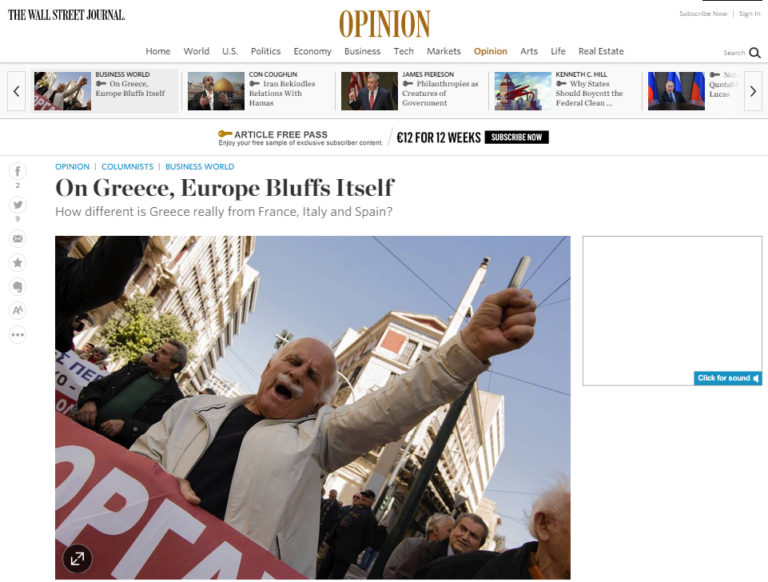Go to the Real Estate section
The height and width of the screenshot is (582, 768).
coord(601,51)
